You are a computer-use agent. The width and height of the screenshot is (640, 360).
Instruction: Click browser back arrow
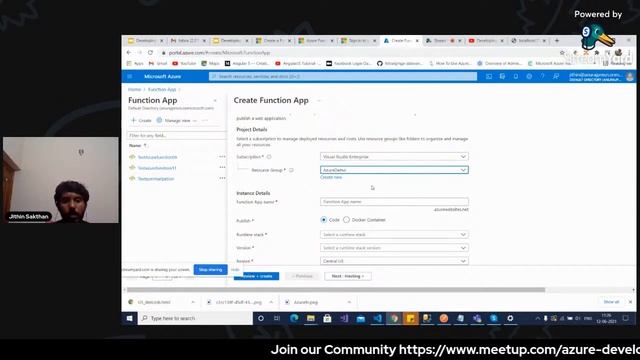coord(129,53)
